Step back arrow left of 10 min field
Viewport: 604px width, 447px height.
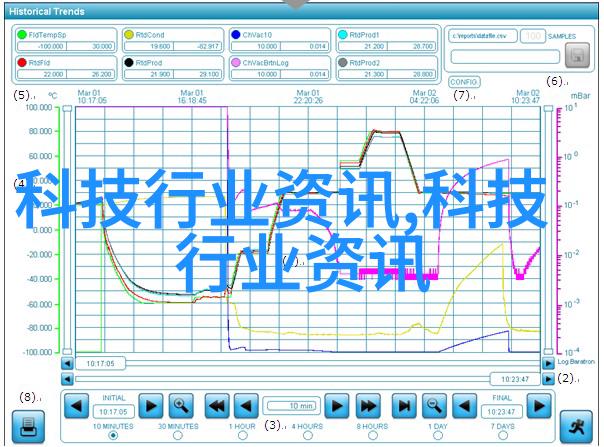(x=246, y=406)
